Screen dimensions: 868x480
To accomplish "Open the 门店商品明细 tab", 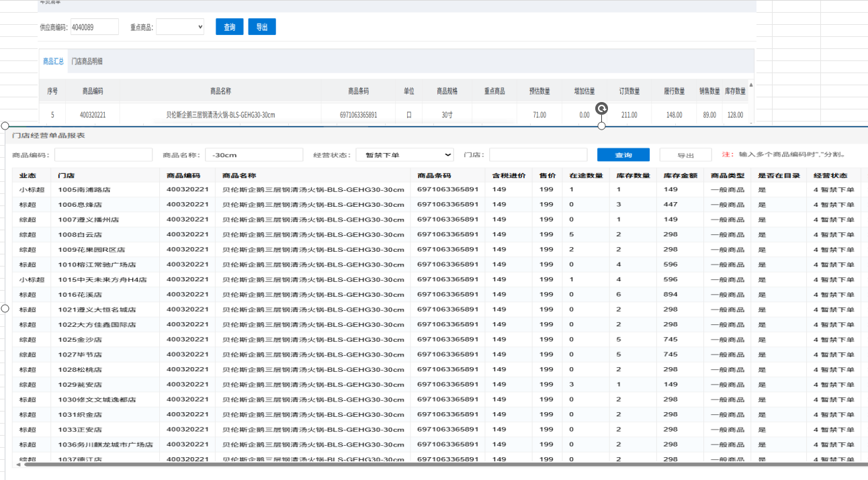I will coord(87,61).
